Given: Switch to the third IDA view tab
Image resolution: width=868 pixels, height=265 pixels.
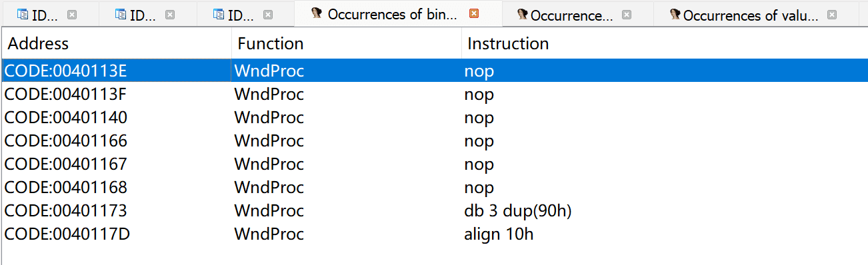Looking at the screenshot, I should coord(236,15).
